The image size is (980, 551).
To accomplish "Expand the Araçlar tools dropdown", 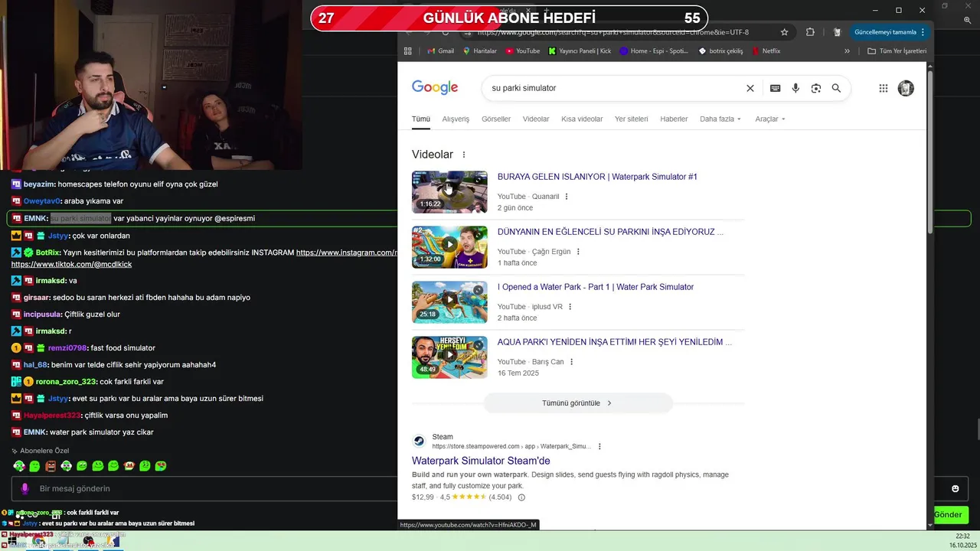I will click(770, 119).
